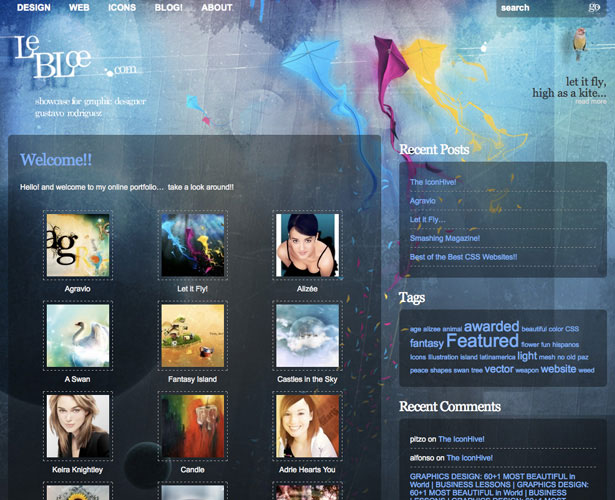Open the Let it Fly! kites thumbnail
The width and height of the screenshot is (615, 500).
pos(193,245)
